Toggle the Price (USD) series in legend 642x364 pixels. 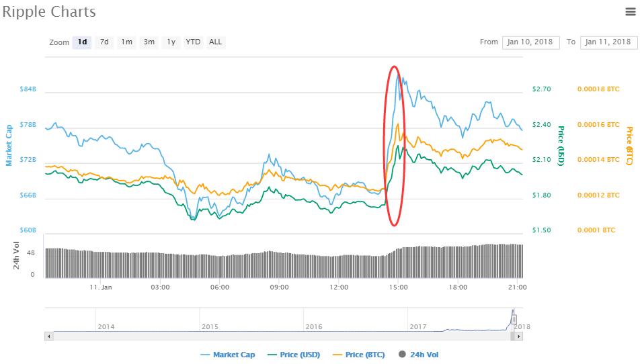294,355
